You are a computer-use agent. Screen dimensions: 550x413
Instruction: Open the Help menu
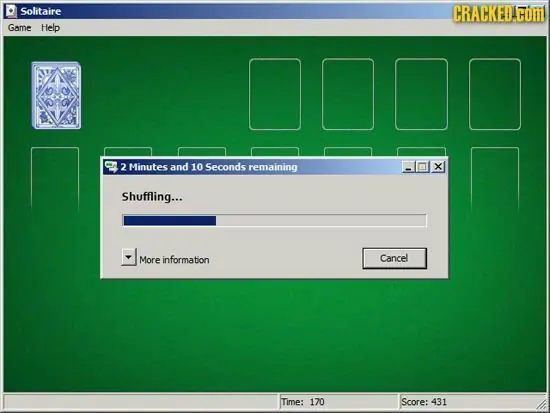click(x=51, y=28)
